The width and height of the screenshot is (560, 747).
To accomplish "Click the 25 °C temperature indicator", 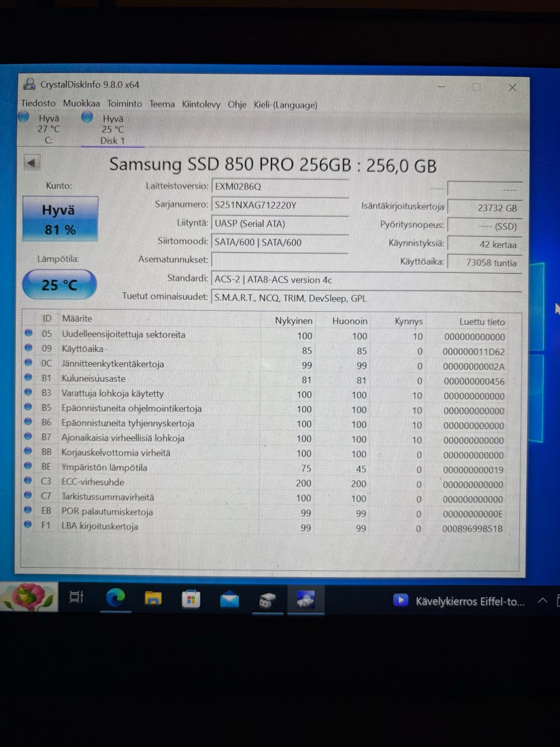I will (x=60, y=285).
